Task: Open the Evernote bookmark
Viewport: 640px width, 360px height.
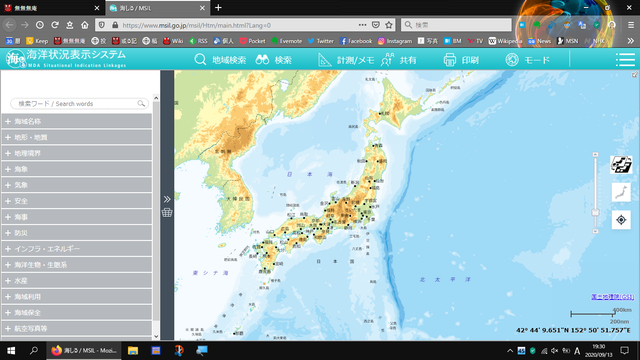Action: [x=287, y=41]
